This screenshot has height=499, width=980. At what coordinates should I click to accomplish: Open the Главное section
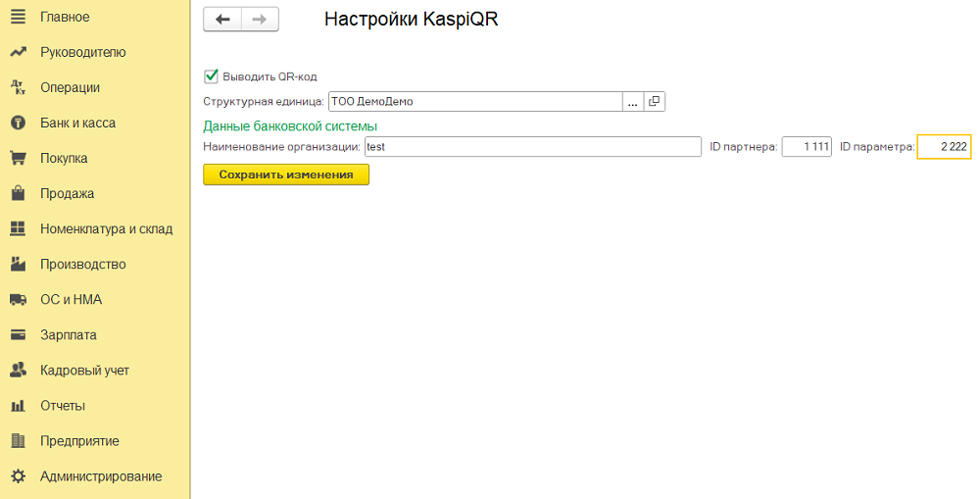(65, 17)
